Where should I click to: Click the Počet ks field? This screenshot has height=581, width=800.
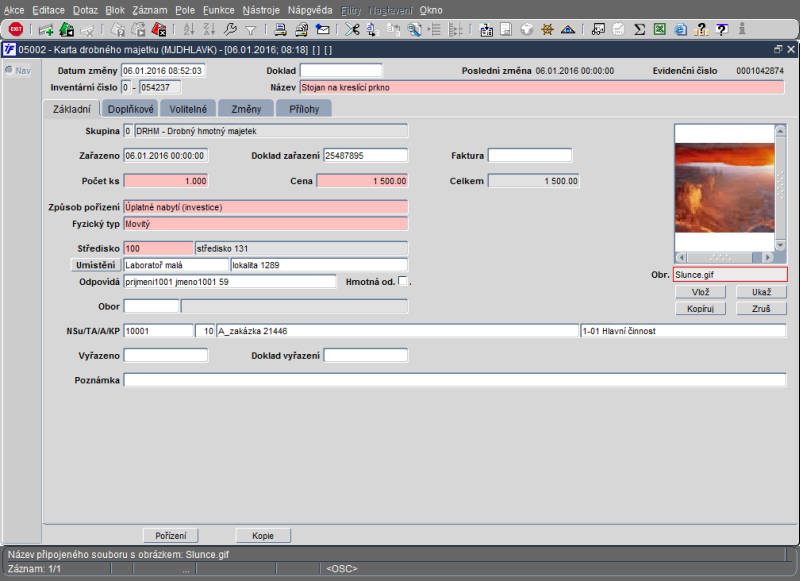click(x=166, y=181)
